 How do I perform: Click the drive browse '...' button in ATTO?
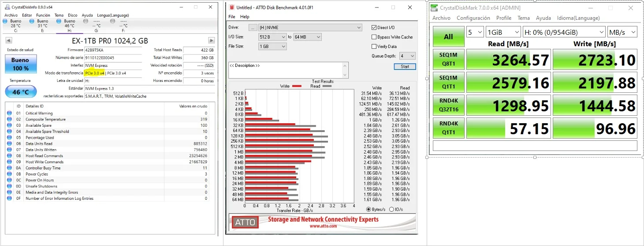click(x=253, y=28)
